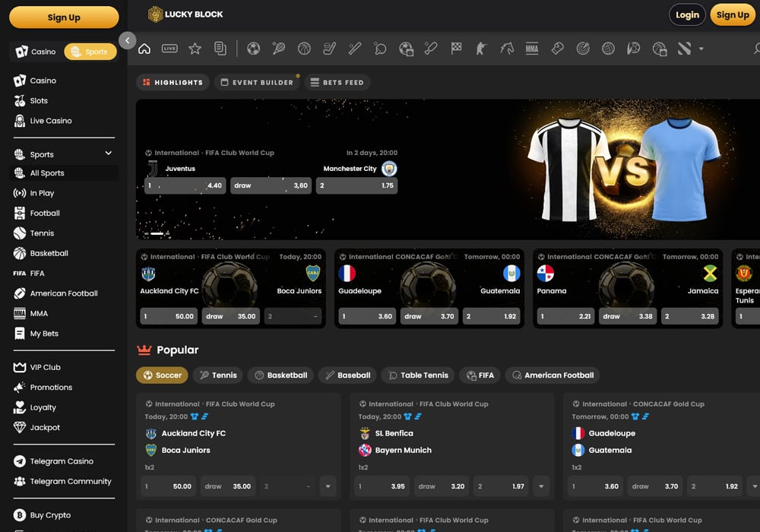This screenshot has height=532, width=760.
Task: Go to the sportsbook home icon
Action: [x=144, y=49]
